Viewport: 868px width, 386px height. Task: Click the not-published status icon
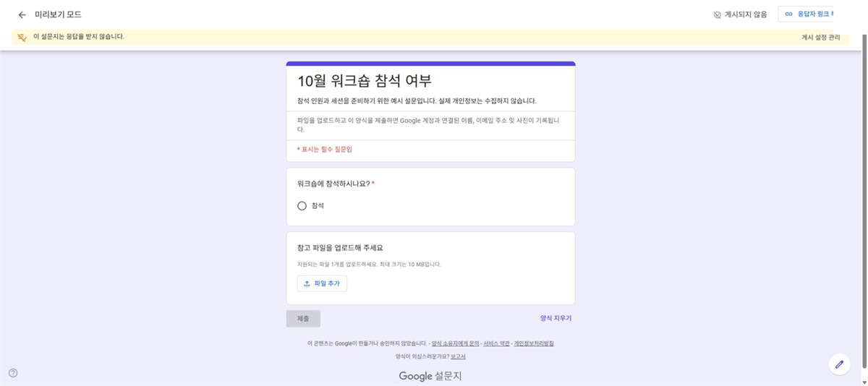click(x=717, y=14)
